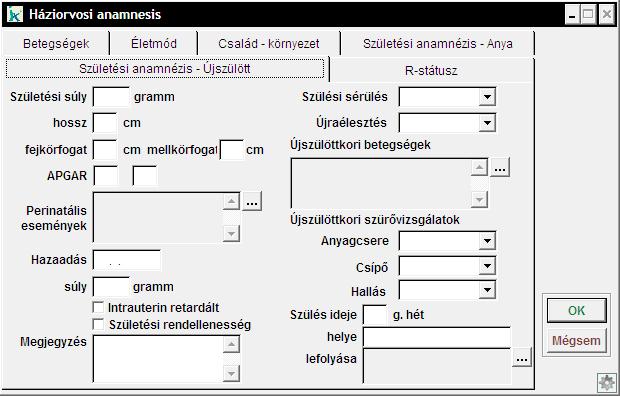Image resolution: width=620 pixels, height=396 pixels.
Task: Switch to the Betegségek tab
Action: (x=56, y=44)
